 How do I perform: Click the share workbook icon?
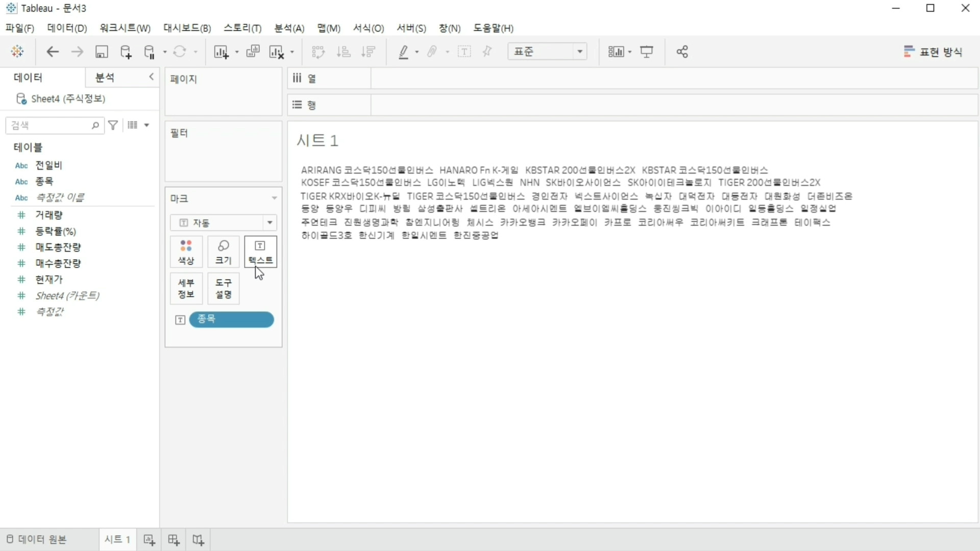682,52
